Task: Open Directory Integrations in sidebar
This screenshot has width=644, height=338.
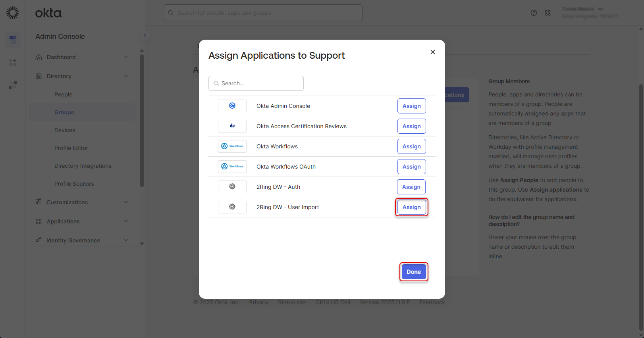Action: coord(83,166)
